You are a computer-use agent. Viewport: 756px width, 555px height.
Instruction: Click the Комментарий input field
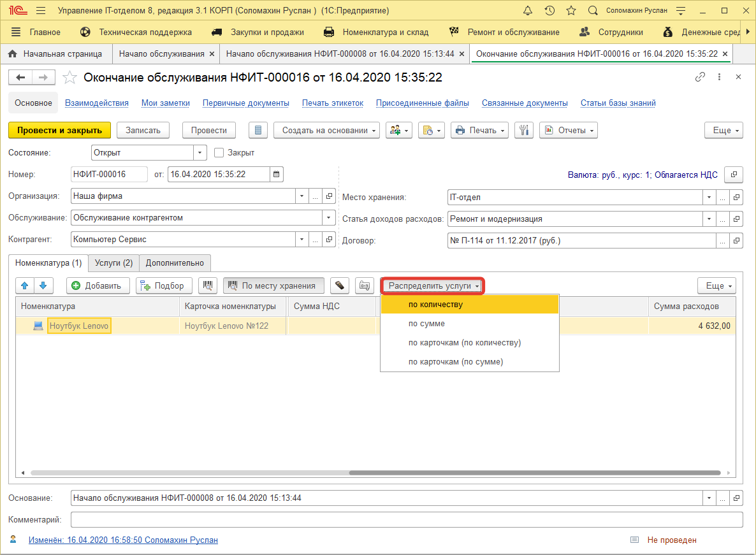pyautogui.click(x=406, y=520)
